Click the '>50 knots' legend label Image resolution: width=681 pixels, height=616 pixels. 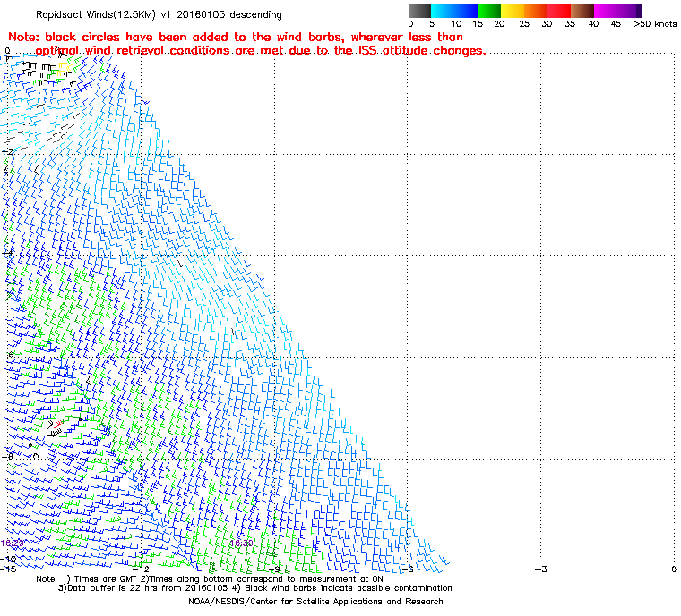(x=655, y=24)
